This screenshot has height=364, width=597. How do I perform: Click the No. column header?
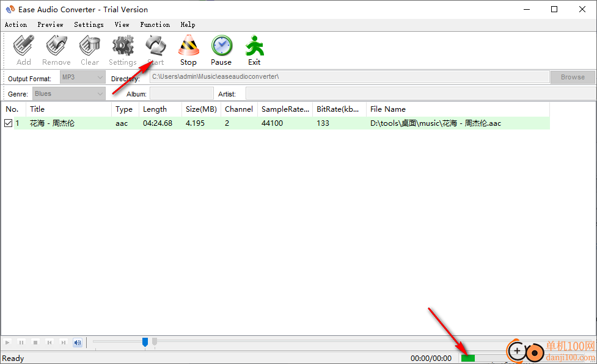tap(13, 109)
